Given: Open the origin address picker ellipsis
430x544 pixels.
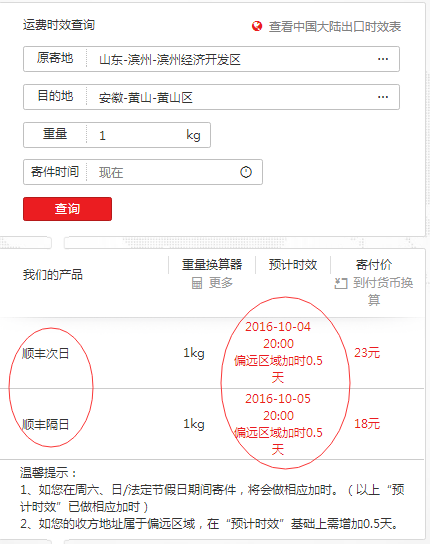Looking at the screenshot, I should (383, 59).
